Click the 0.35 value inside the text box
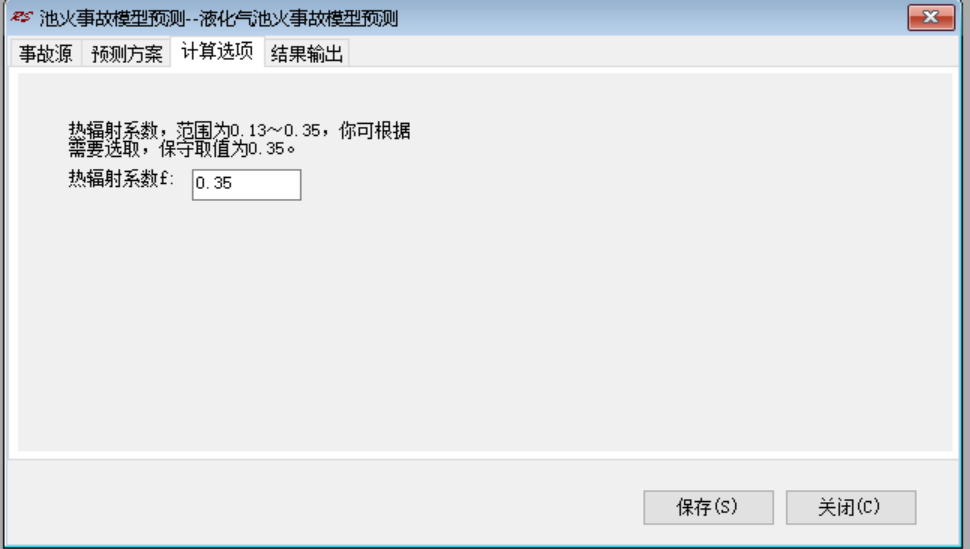Screen dimensions: 970x549 click(213, 183)
